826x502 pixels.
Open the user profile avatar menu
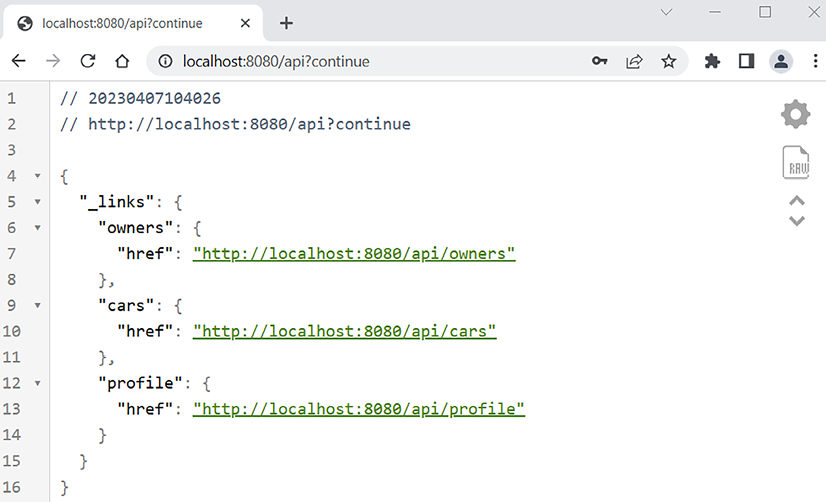[780, 61]
